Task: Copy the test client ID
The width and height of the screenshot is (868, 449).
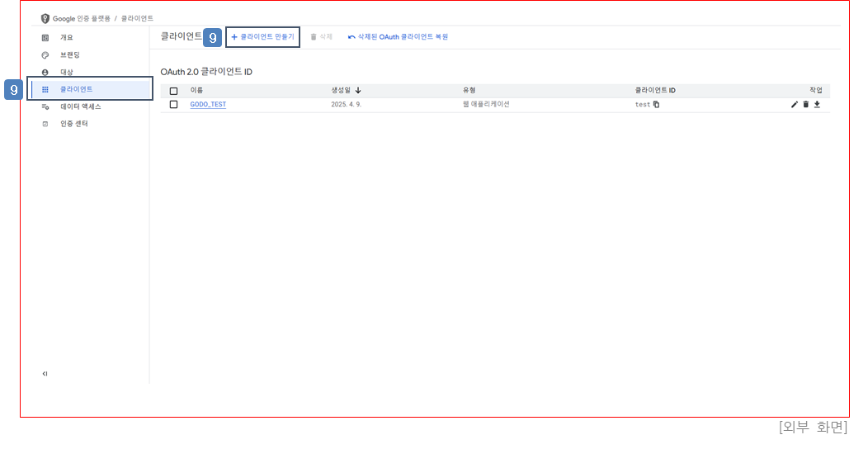Action: click(x=657, y=104)
